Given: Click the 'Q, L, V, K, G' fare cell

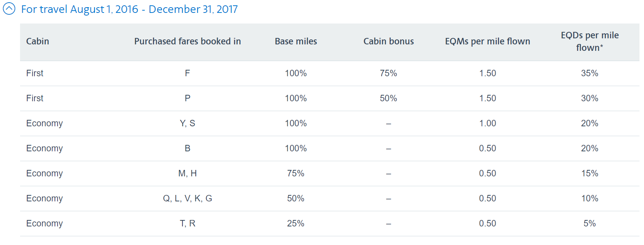Looking at the screenshot, I should coord(187,198).
